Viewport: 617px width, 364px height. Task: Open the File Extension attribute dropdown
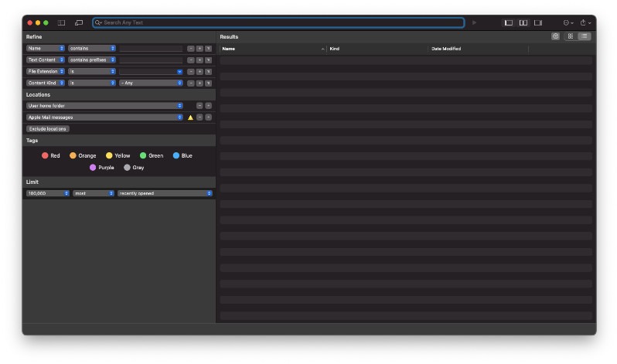[x=46, y=72]
